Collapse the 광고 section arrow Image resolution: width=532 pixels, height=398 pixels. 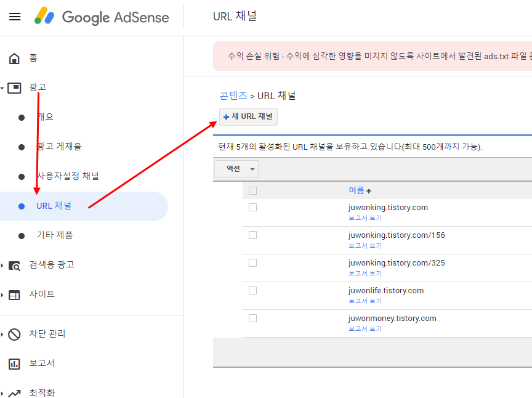pyautogui.click(x=2, y=88)
